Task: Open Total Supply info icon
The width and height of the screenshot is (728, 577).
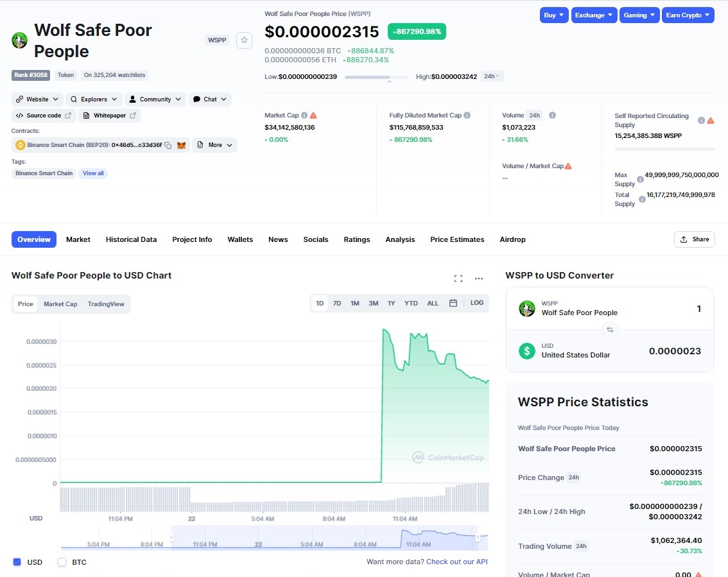Action: [x=642, y=199]
